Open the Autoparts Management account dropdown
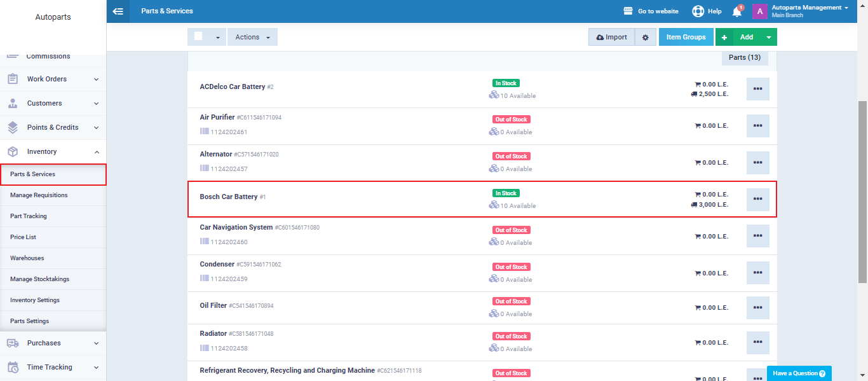 pyautogui.click(x=810, y=11)
